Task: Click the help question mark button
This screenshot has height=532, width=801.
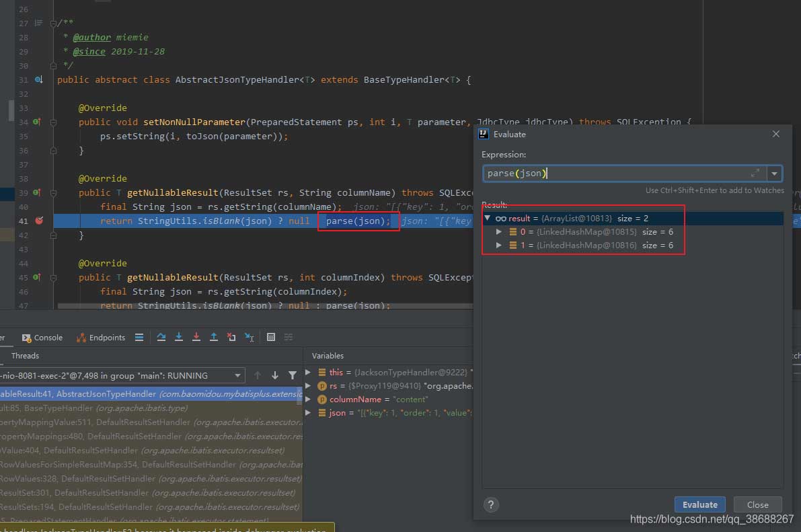Action: 492,504
